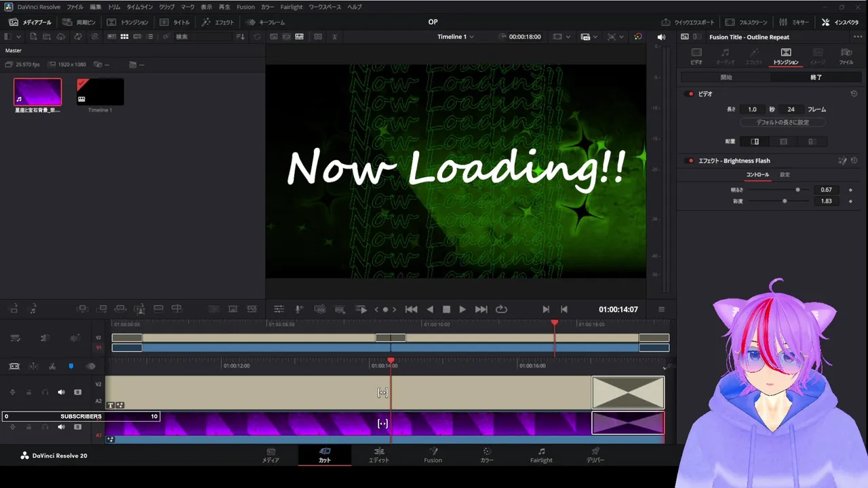Switch to フルスクリーン view

click(747, 22)
